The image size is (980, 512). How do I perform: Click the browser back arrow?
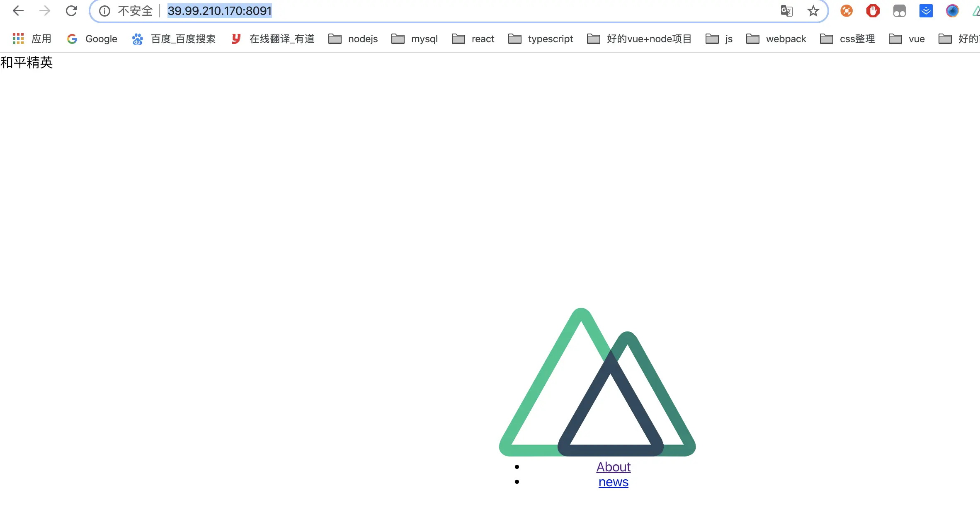(18, 11)
